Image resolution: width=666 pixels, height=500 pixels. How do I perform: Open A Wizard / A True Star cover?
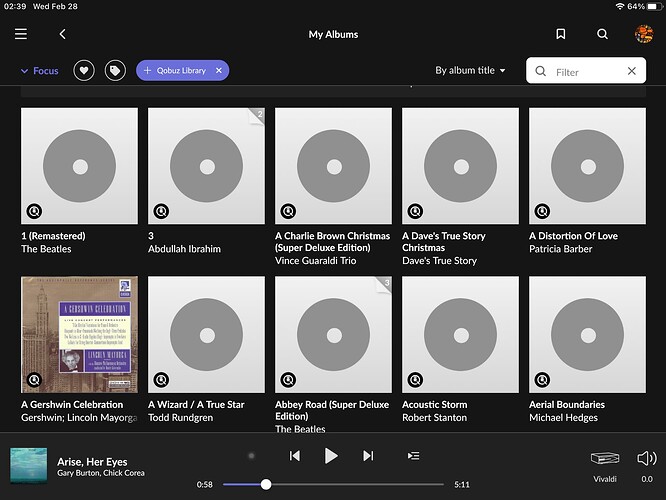pyautogui.click(x=206, y=334)
